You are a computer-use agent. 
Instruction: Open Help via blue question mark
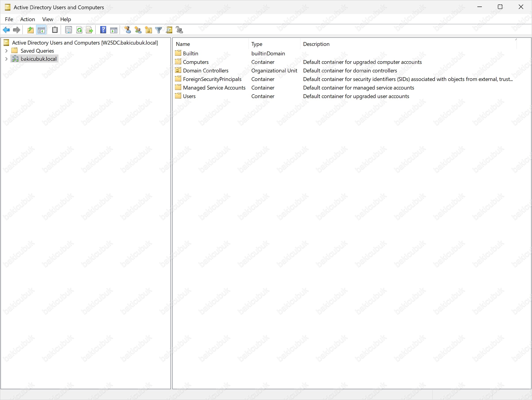coord(103,30)
